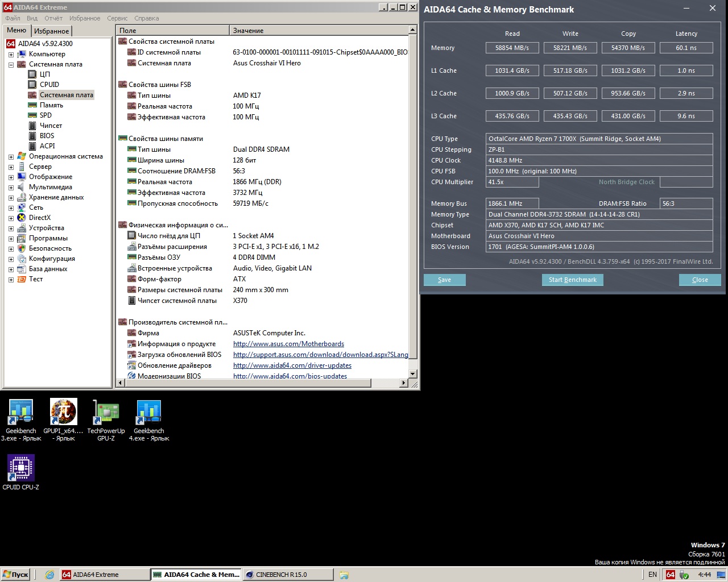Image resolution: width=728 pixels, height=582 pixels.
Task: Click the EN language indicator
Action: click(x=652, y=575)
